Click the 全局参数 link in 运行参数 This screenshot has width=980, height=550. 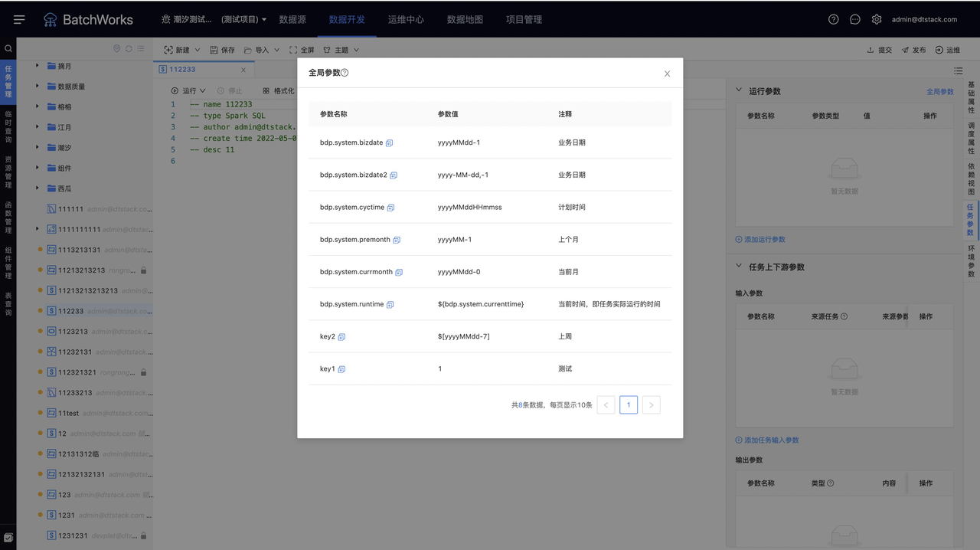coord(940,92)
